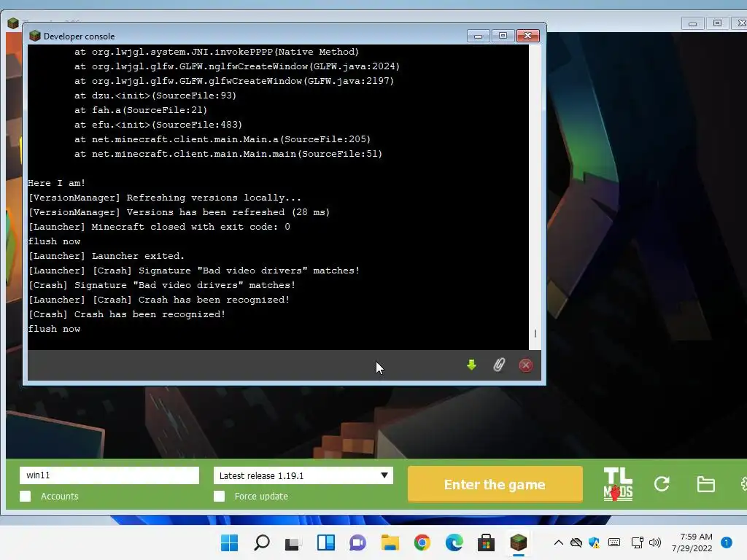
Task: Toggle the Accounts checkbox
Action: 26,496
